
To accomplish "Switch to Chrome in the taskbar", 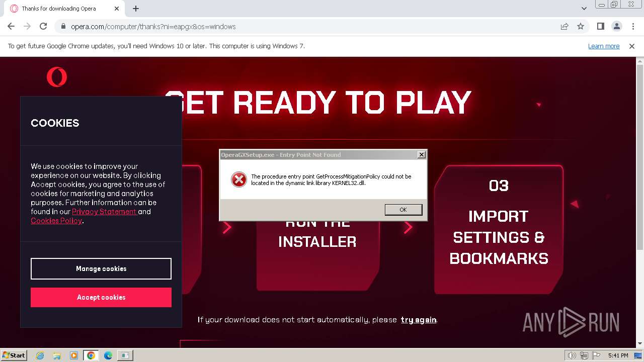I will tap(91, 355).
